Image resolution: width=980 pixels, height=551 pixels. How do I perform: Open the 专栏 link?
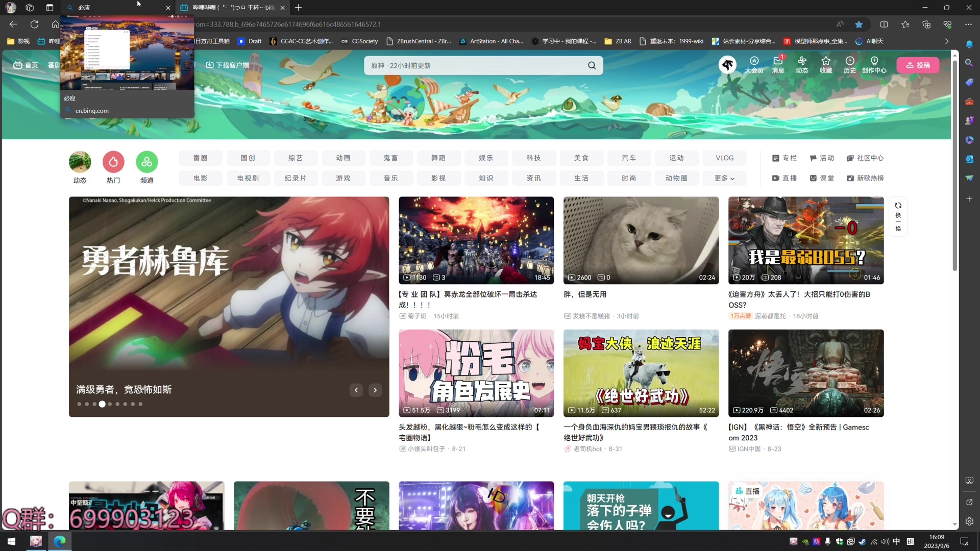coord(785,158)
